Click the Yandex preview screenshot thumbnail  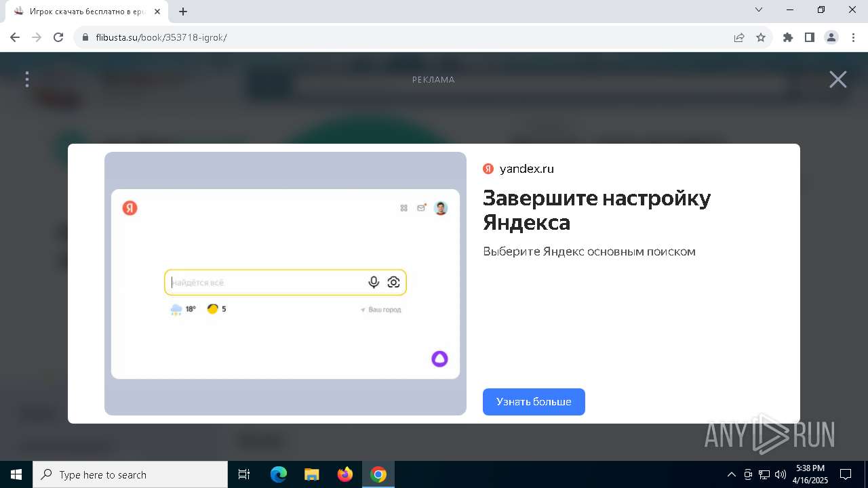coord(285,283)
